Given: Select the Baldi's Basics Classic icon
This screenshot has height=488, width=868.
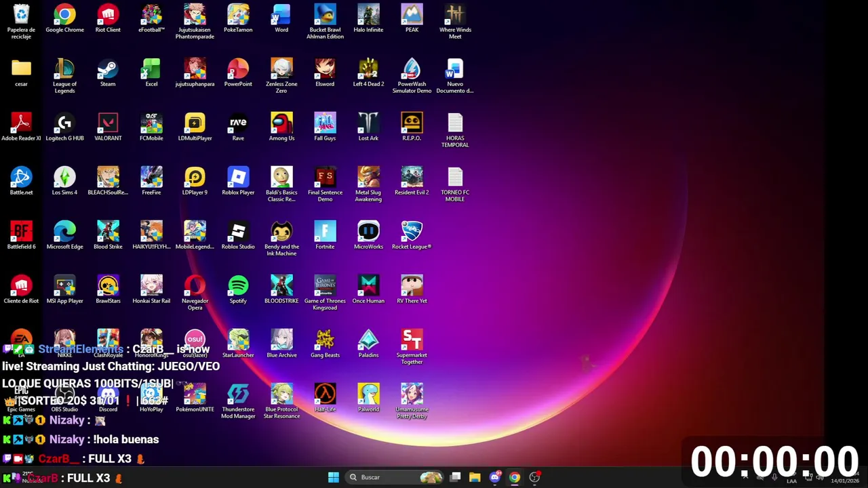Looking at the screenshot, I should [x=281, y=184].
